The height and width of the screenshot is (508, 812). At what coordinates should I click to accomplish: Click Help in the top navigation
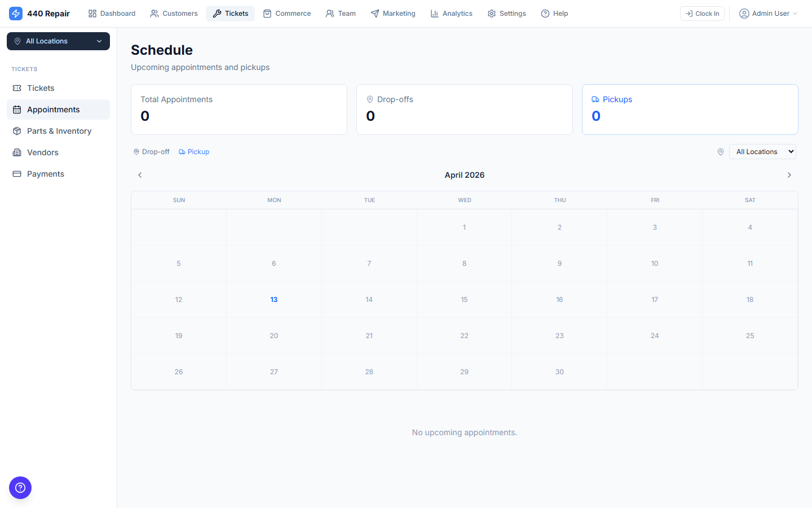pyautogui.click(x=554, y=13)
